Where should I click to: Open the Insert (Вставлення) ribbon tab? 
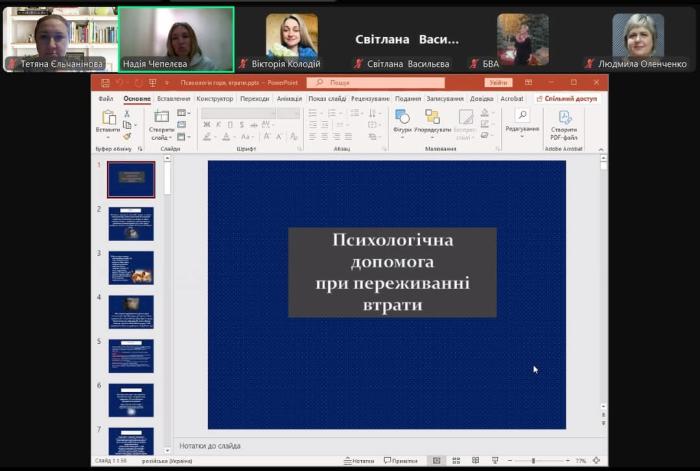[x=173, y=99]
